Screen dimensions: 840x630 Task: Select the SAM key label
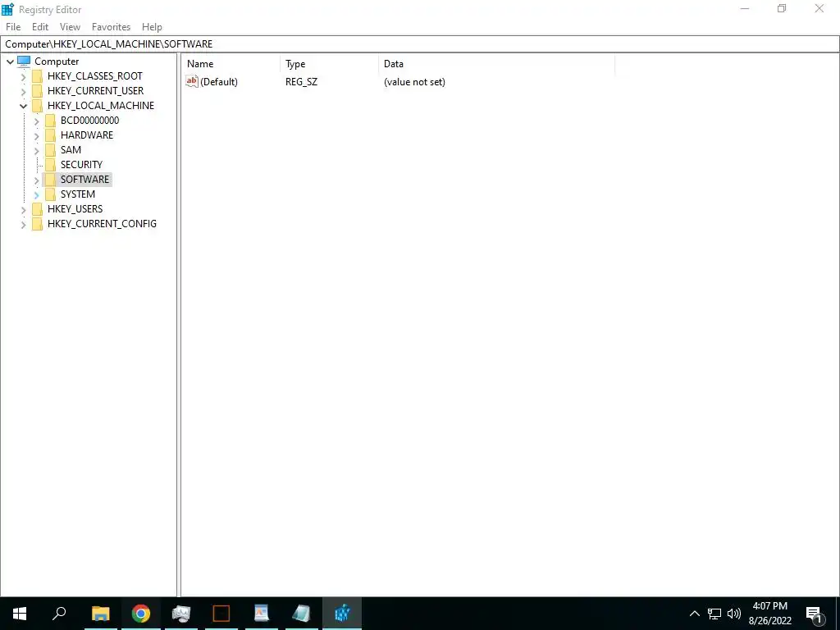71,150
